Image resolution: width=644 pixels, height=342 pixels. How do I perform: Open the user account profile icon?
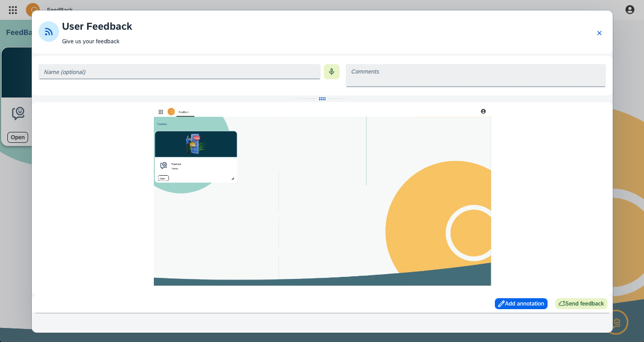(x=629, y=9)
